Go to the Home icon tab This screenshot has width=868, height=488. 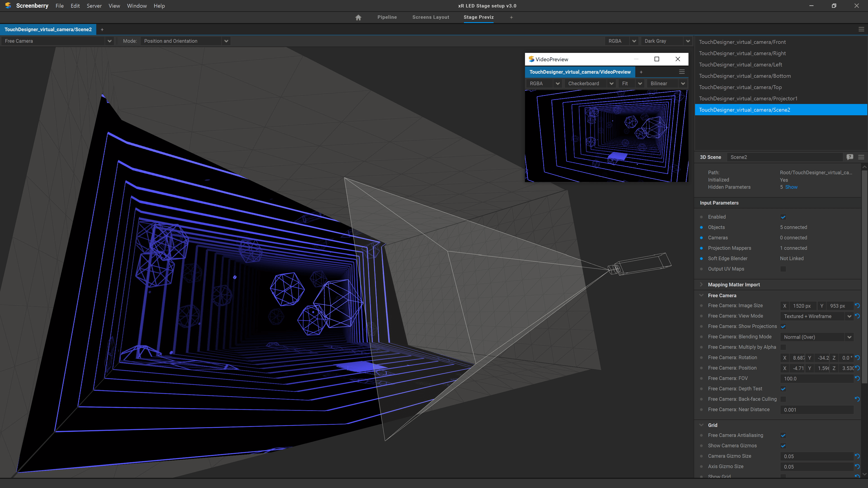point(358,17)
